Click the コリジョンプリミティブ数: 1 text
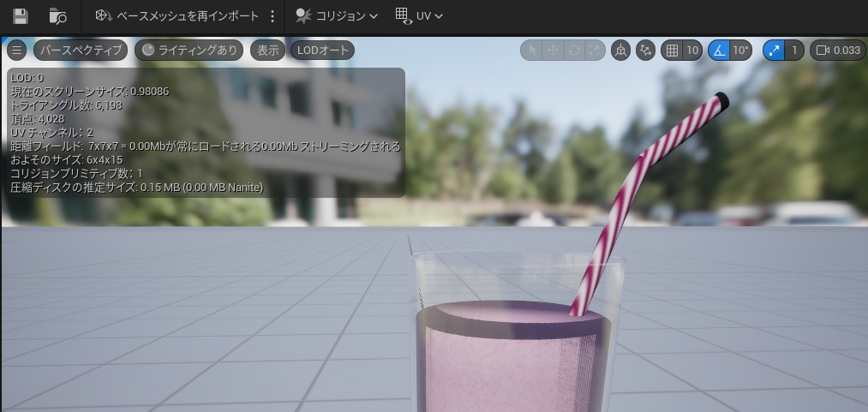This screenshot has height=412, width=868. pyautogui.click(x=76, y=174)
